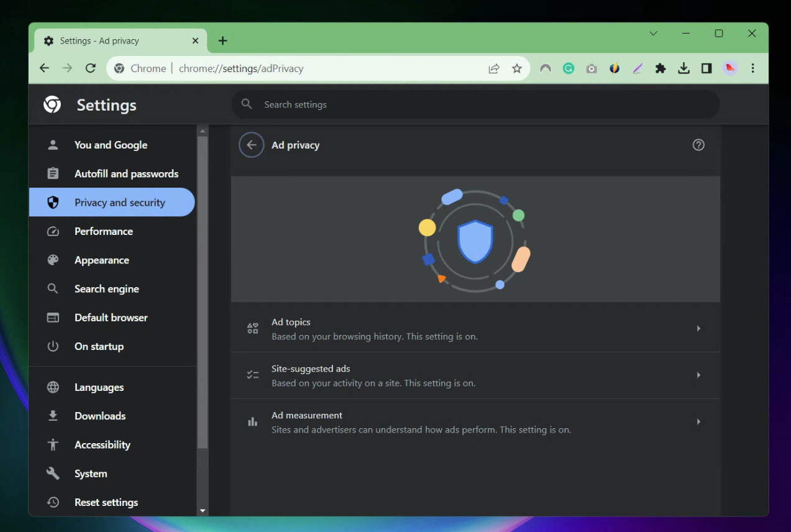Viewport: 791px width, 532px height.
Task: Click the Chrome logo beside Settings
Action: [x=52, y=104]
